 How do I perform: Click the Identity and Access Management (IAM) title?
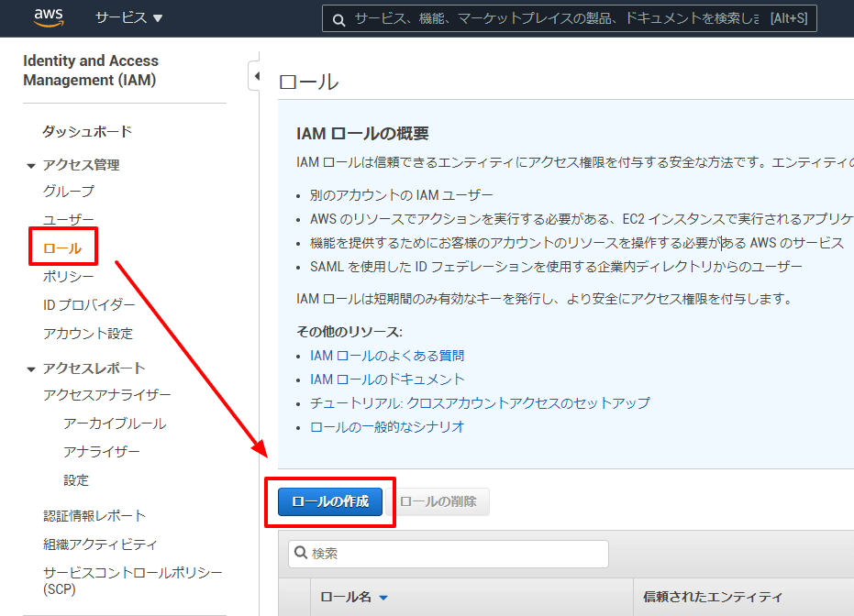click(x=91, y=71)
